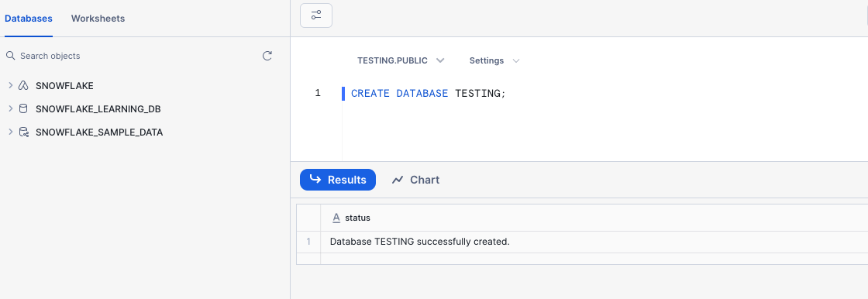Click the CREATE DATABASE TESTING statement
This screenshot has width=868, height=299.
429,94
